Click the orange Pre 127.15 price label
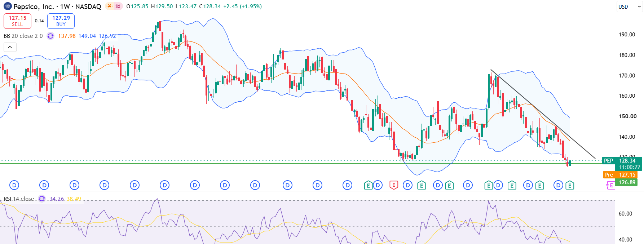This screenshot has width=644, height=244. 620,175
